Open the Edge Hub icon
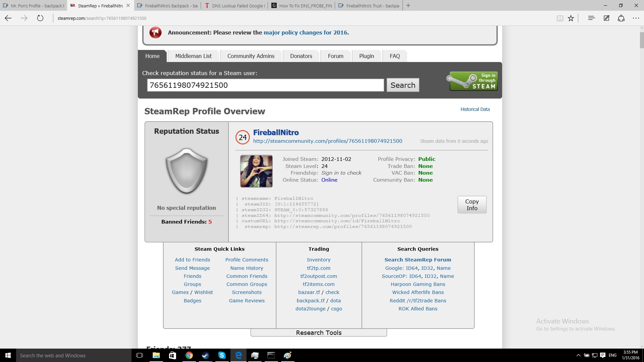 tap(591, 18)
